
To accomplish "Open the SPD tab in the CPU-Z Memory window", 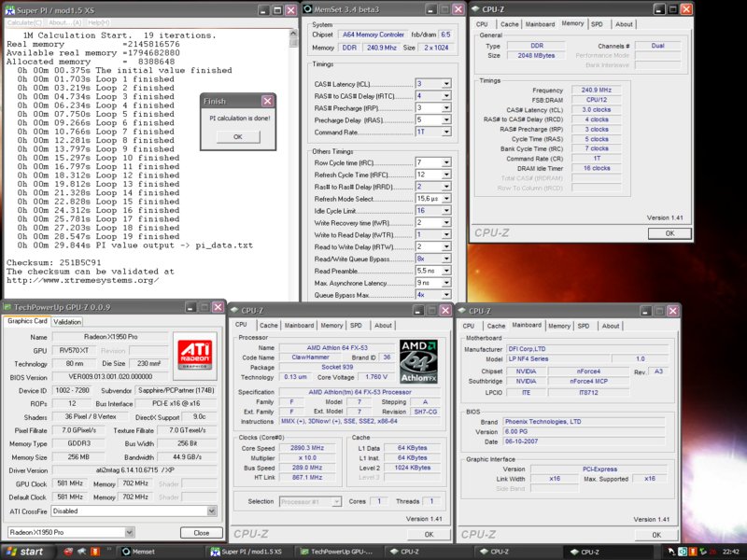I will click(x=597, y=24).
